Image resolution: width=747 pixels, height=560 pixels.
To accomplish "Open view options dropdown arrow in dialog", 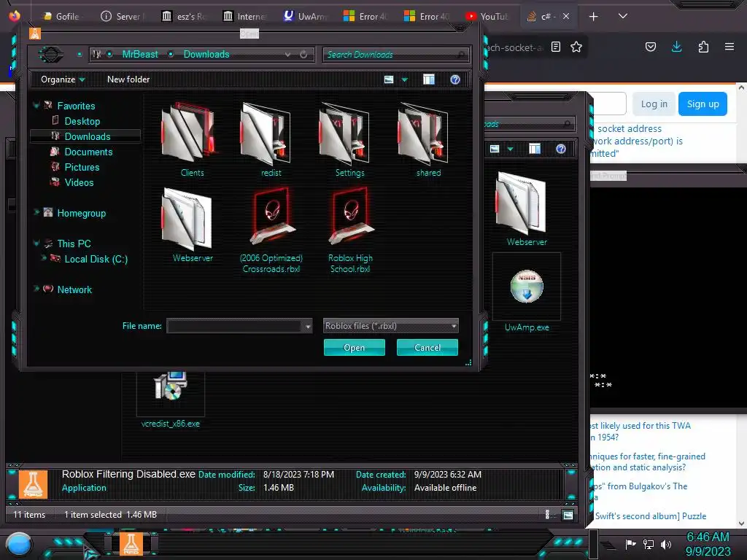I will 404,79.
